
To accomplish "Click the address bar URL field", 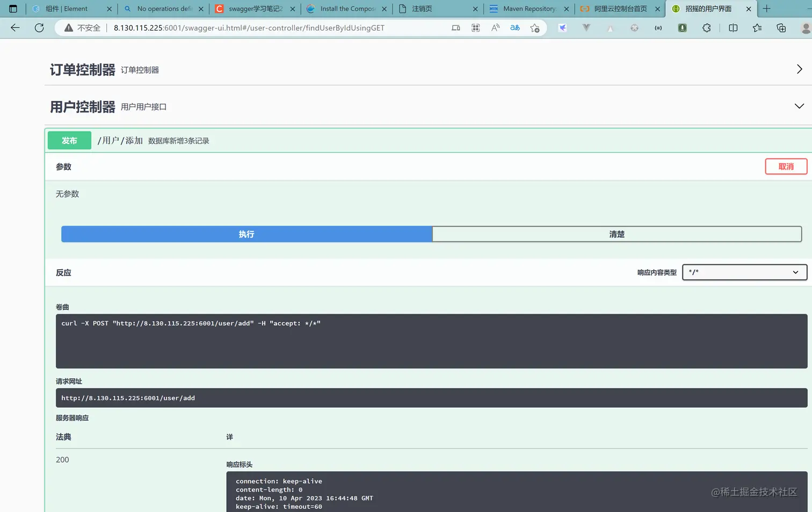I will point(249,28).
